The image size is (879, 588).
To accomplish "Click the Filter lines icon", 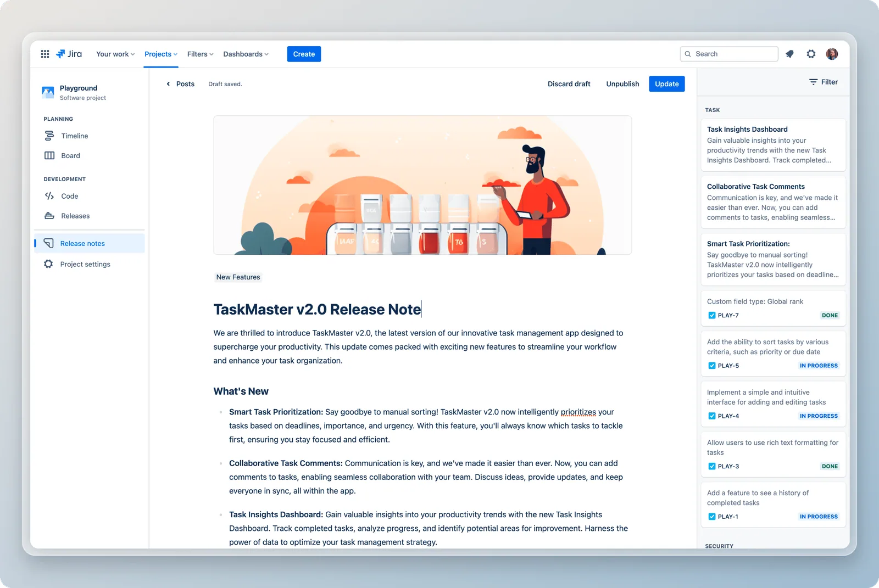I will (813, 82).
